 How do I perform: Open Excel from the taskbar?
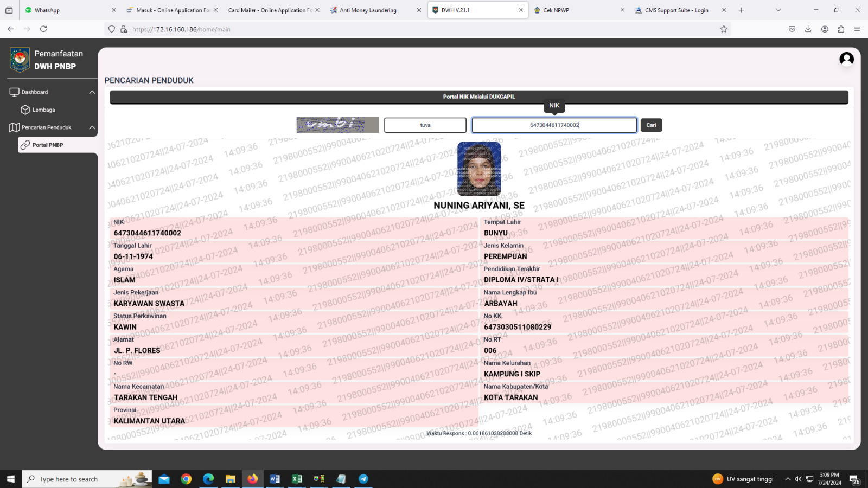(297, 479)
